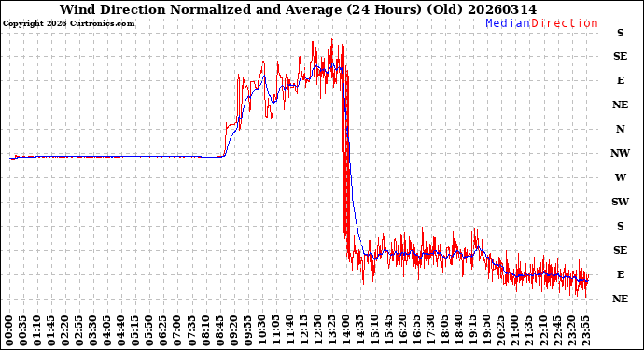Click the "02:20" time axis label

click(x=65, y=331)
